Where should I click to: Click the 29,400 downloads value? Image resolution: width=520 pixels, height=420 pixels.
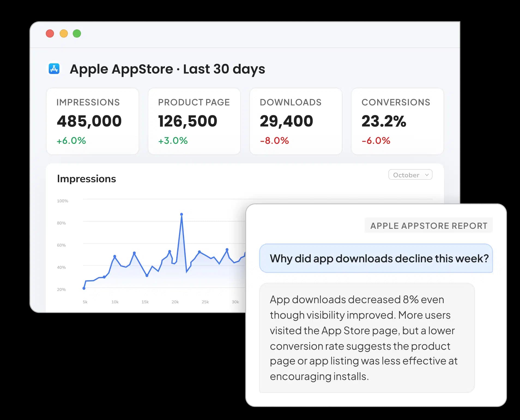[286, 121]
